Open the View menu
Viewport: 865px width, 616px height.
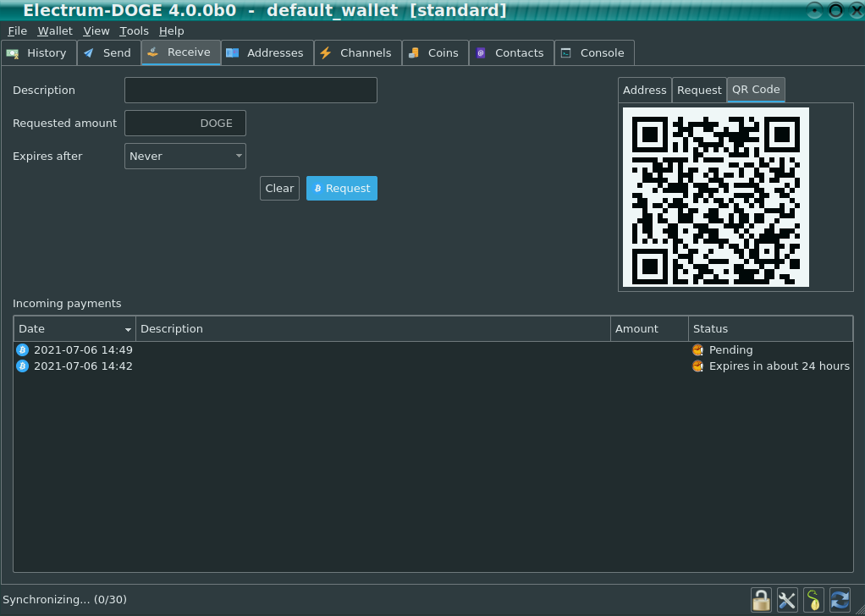click(96, 30)
